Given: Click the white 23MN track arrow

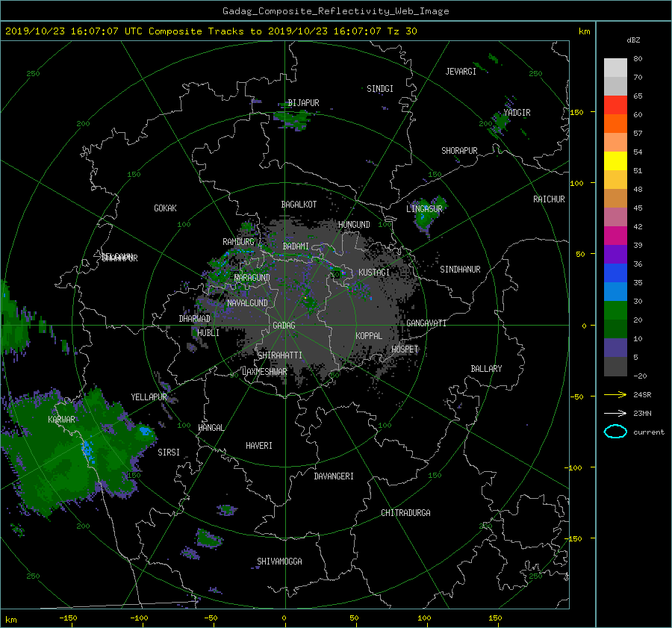Looking at the screenshot, I should coord(615,413).
